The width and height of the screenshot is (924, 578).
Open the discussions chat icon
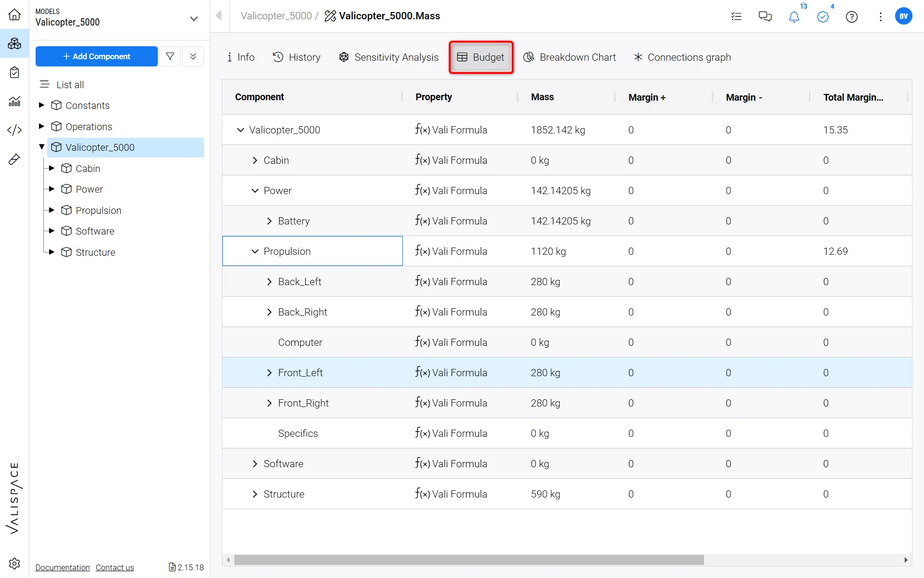[765, 17]
